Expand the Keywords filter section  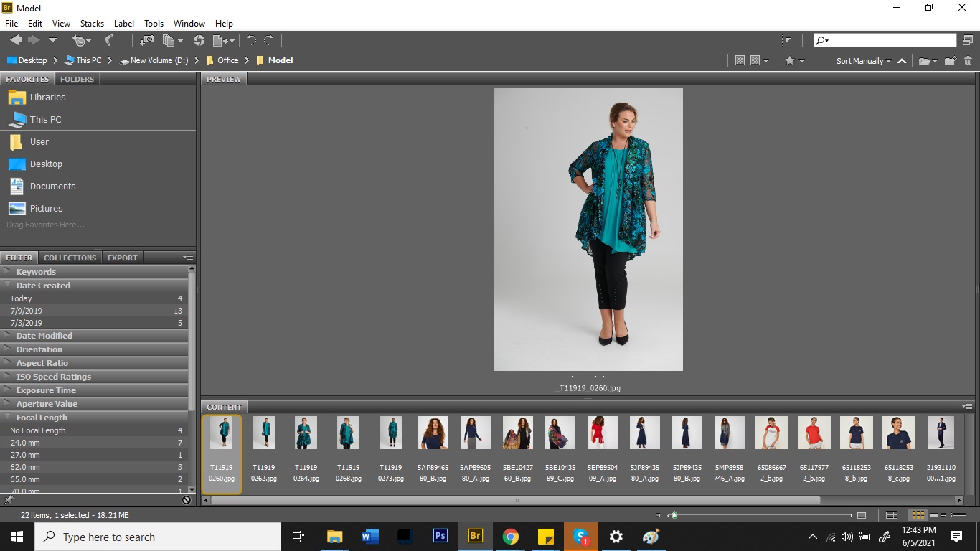pos(36,272)
